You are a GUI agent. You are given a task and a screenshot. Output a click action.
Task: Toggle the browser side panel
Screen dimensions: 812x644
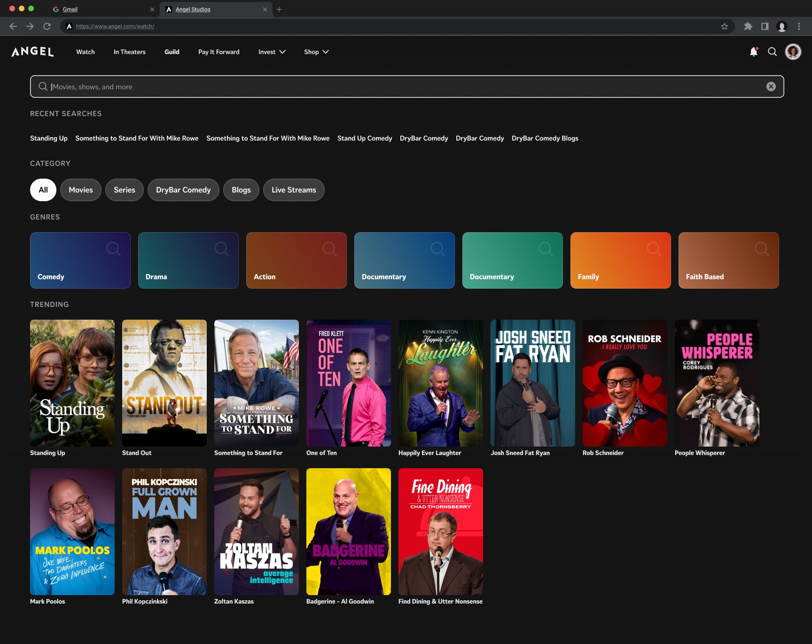765,26
